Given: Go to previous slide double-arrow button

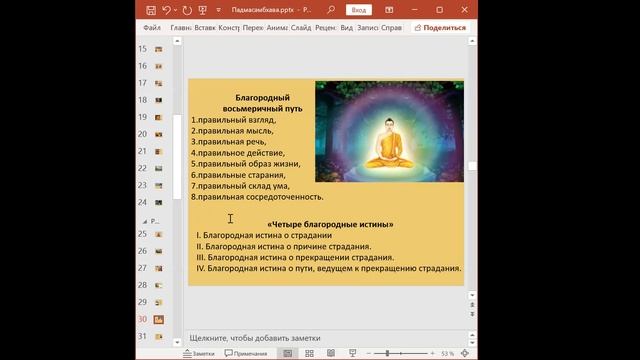Looking at the screenshot, I should coord(472,305).
